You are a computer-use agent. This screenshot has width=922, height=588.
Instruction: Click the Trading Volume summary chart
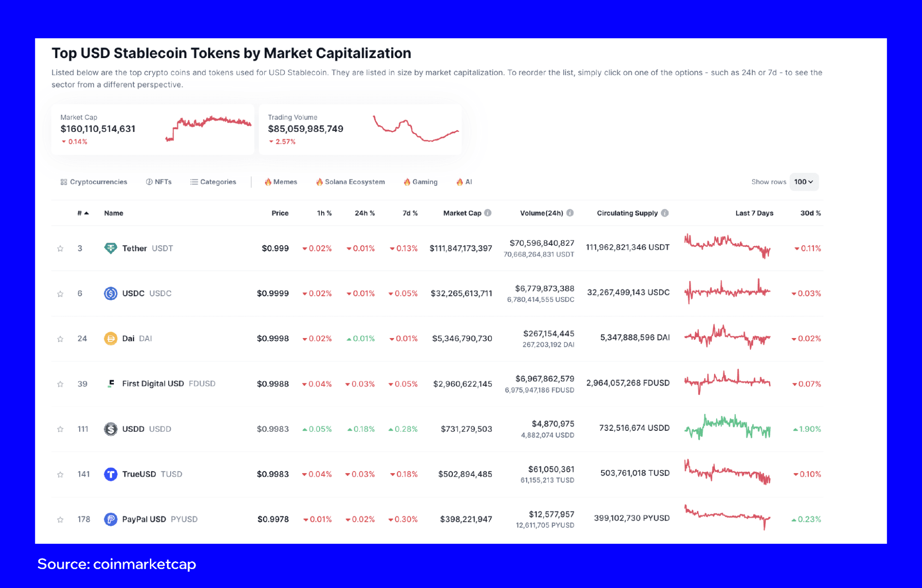(x=416, y=128)
